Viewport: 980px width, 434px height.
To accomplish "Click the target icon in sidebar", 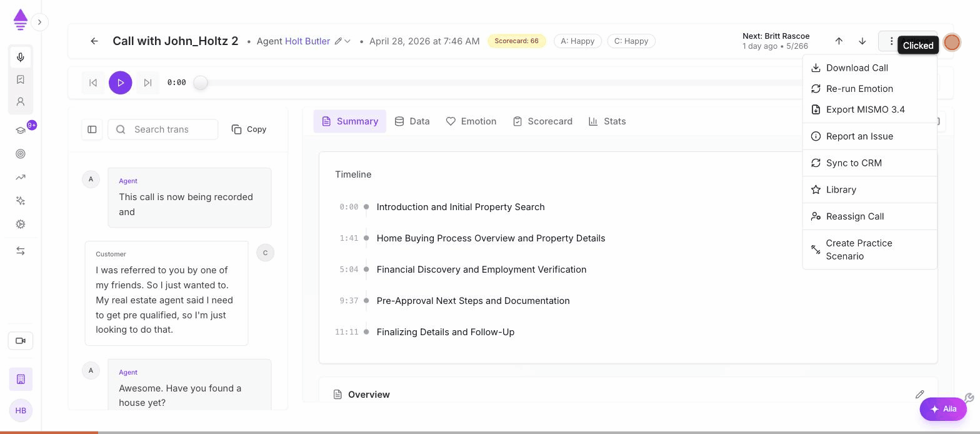I will click(x=21, y=154).
